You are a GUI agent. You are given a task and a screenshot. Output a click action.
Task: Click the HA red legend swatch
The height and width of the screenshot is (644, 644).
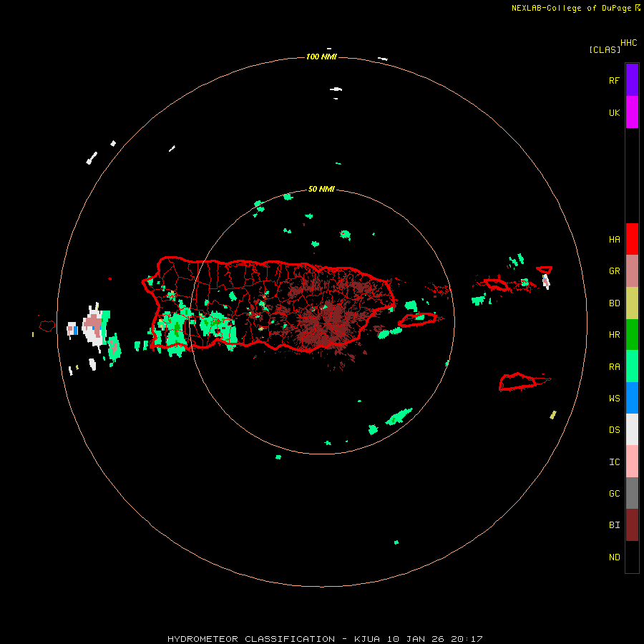pos(632,239)
